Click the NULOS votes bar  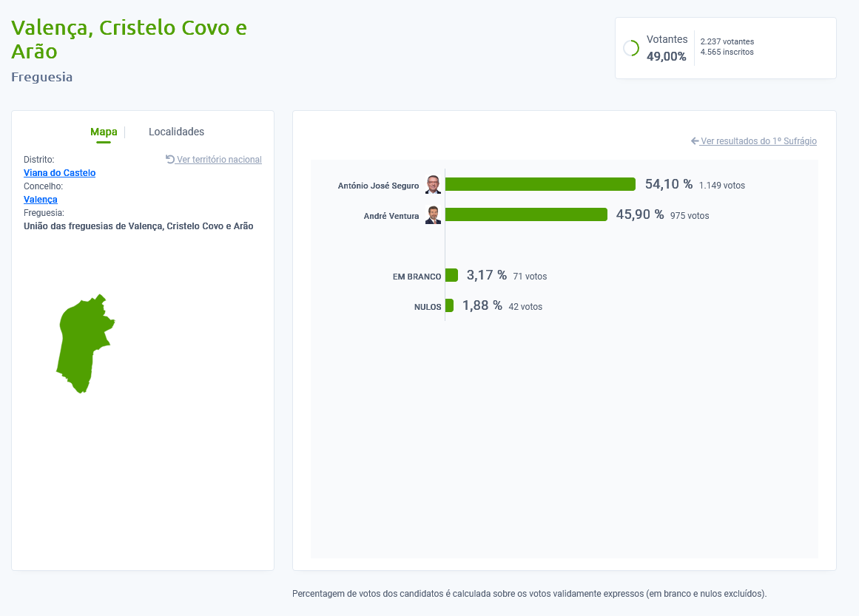click(449, 305)
